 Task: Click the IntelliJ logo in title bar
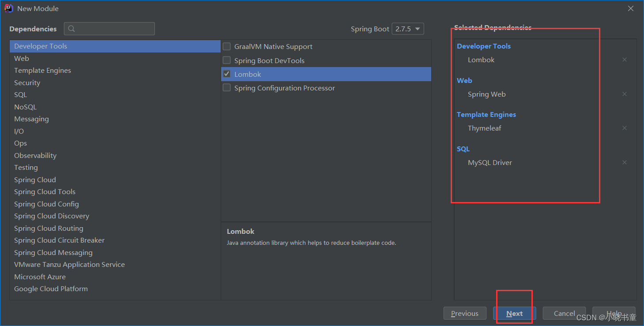click(x=9, y=8)
